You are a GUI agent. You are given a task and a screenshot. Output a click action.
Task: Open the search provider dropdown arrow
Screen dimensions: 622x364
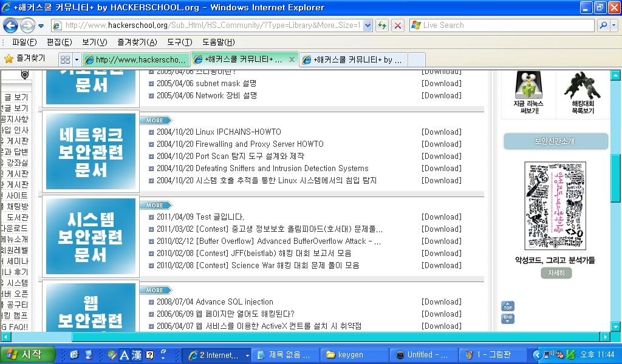pyautogui.click(x=613, y=25)
